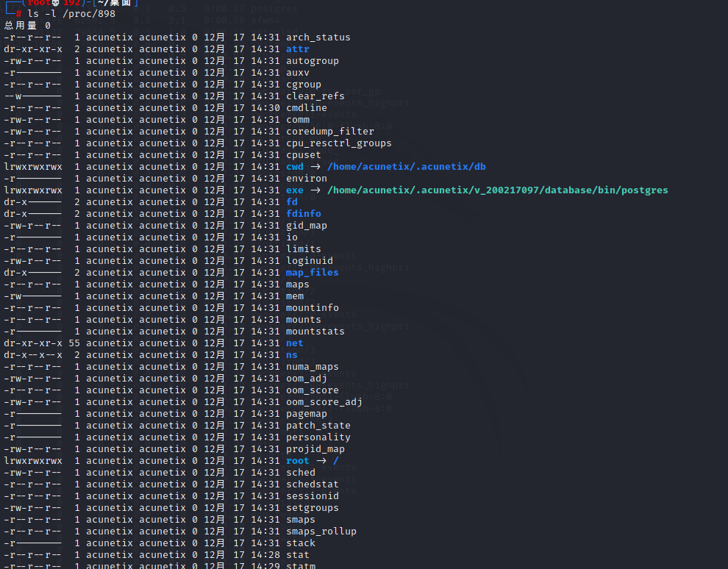Click the ls -l /proc/898 command

click(x=71, y=14)
